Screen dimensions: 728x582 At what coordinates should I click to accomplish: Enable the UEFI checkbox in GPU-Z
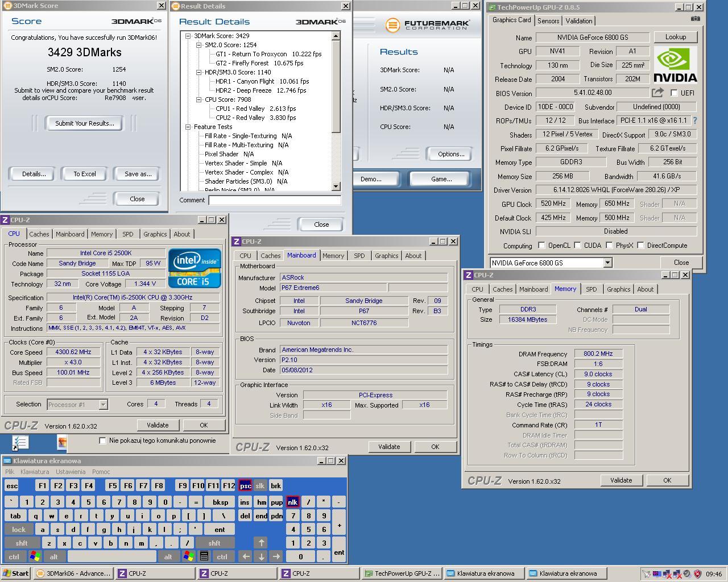click(674, 93)
